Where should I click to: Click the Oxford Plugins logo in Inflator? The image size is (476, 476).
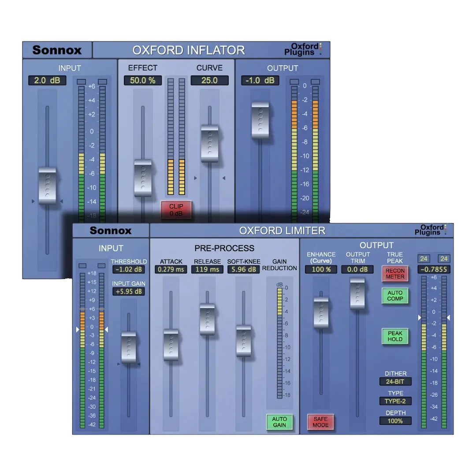[303, 49]
